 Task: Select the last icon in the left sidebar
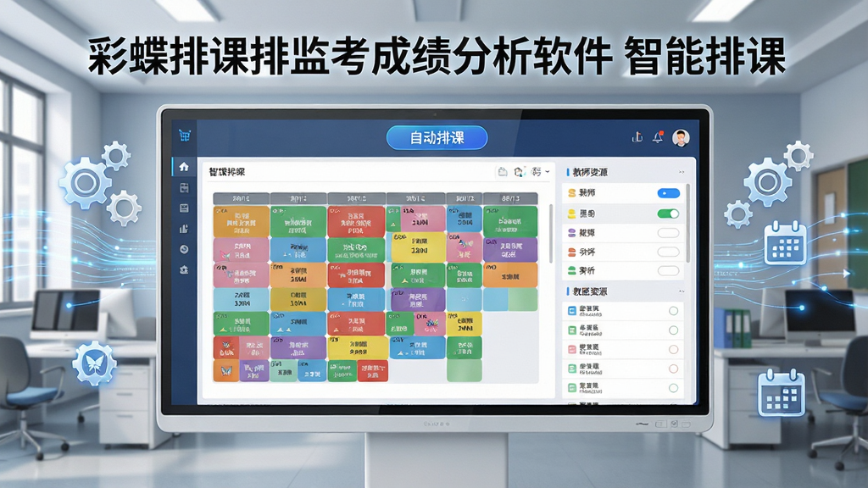click(x=184, y=269)
